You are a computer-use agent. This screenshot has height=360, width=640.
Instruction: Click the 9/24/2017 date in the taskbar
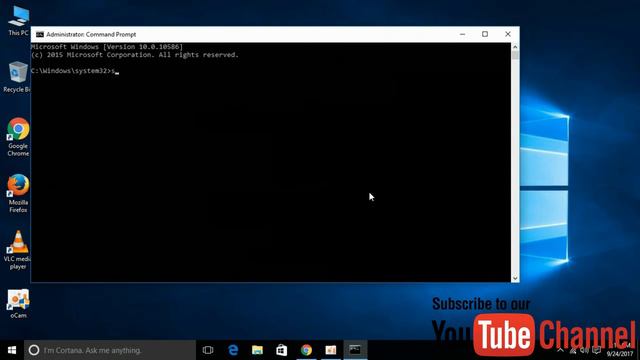point(620,354)
